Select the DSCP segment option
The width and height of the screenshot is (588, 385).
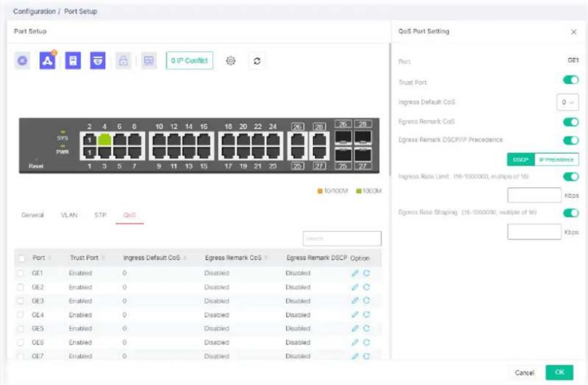click(x=520, y=160)
